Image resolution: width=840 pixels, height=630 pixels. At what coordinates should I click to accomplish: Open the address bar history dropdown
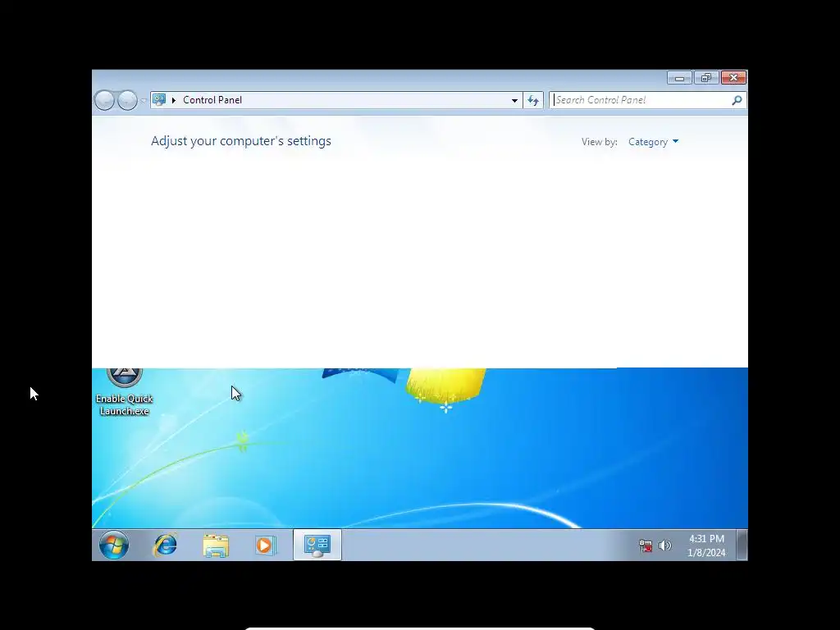coord(514,100)
